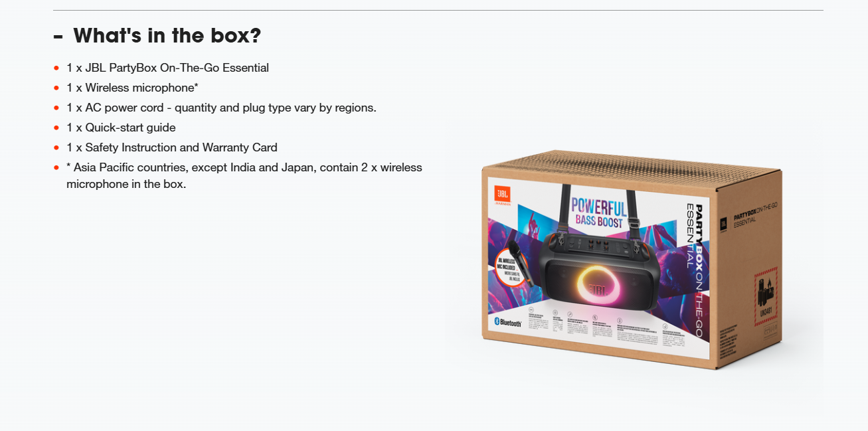Click the orange JBL Harman logo on box

502,195
